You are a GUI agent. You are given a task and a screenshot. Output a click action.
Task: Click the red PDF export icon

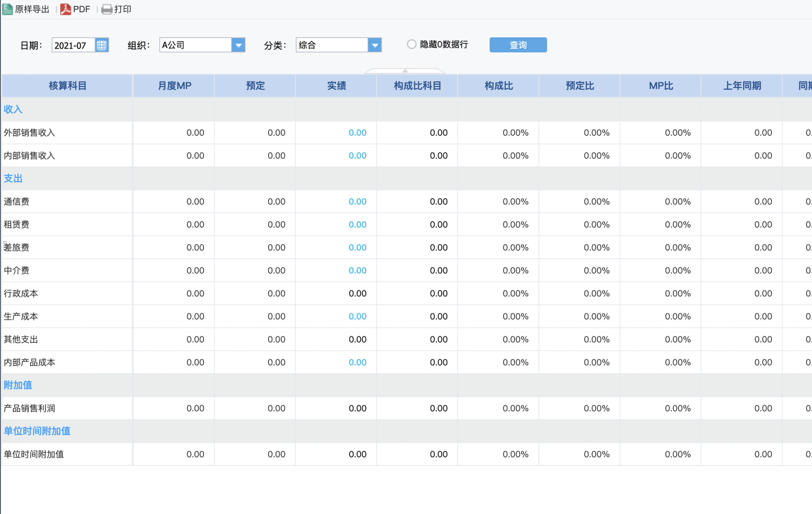(x=65, y=9)
